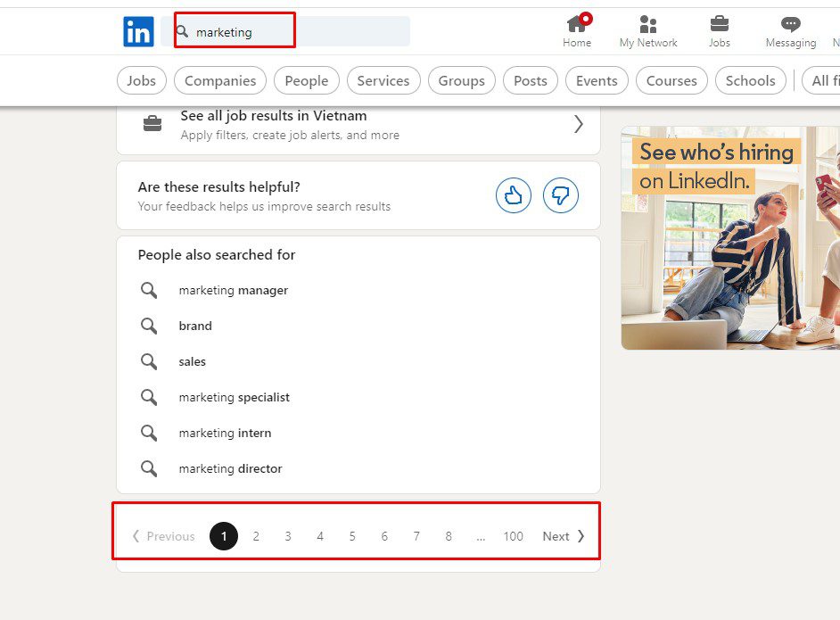Select the Posts filter pill
The image size is (840, 620).
tap(531, 80)
